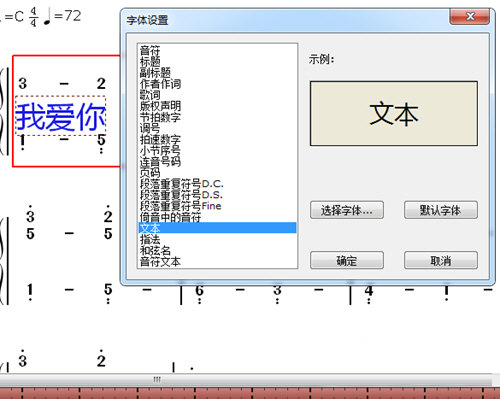The height and width of the screenshot is (399, 500).
Task: Select 拍速数字 entry
Action: 217,139
